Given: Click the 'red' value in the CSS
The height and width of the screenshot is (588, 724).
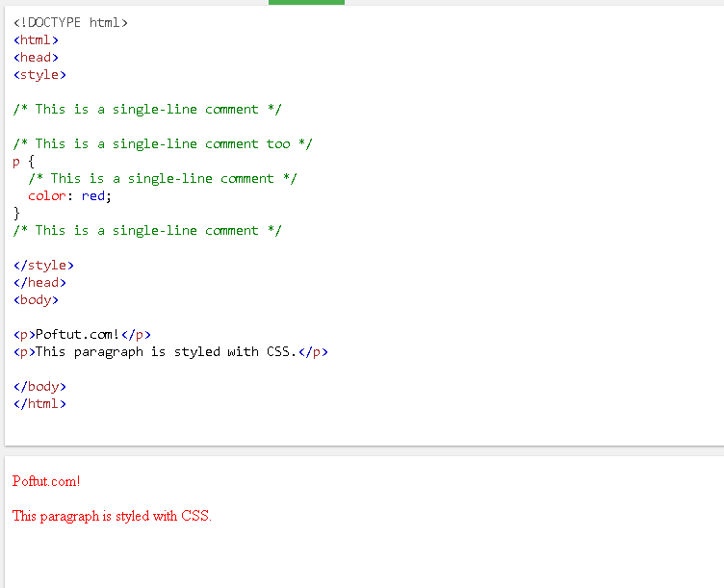Looking at the screenshot, I should pos(93,196).
